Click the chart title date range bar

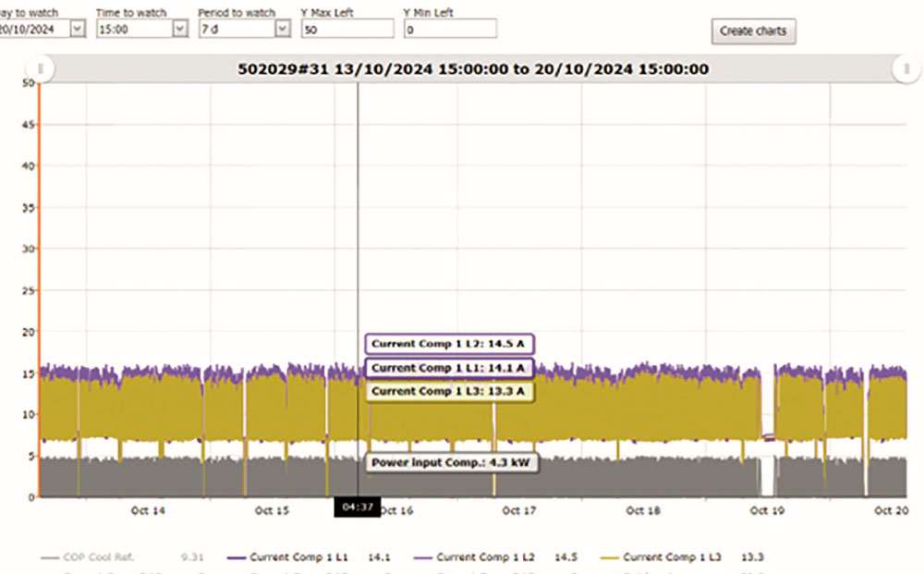(x=472, y=68)
